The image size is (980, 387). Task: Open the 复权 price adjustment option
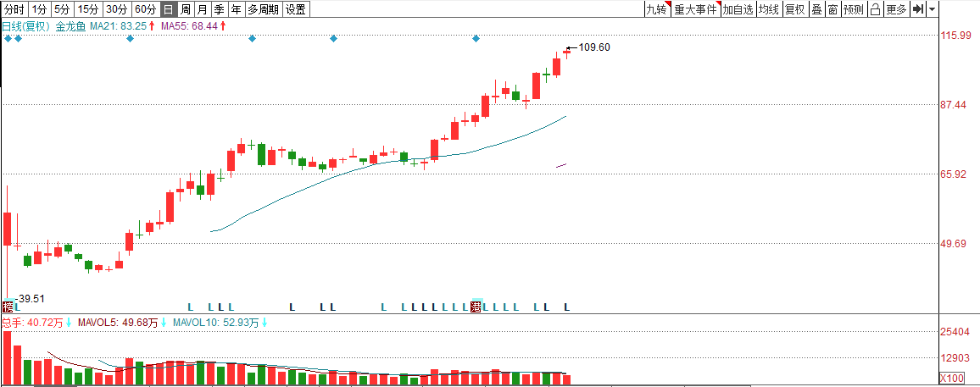click(795, 9)
